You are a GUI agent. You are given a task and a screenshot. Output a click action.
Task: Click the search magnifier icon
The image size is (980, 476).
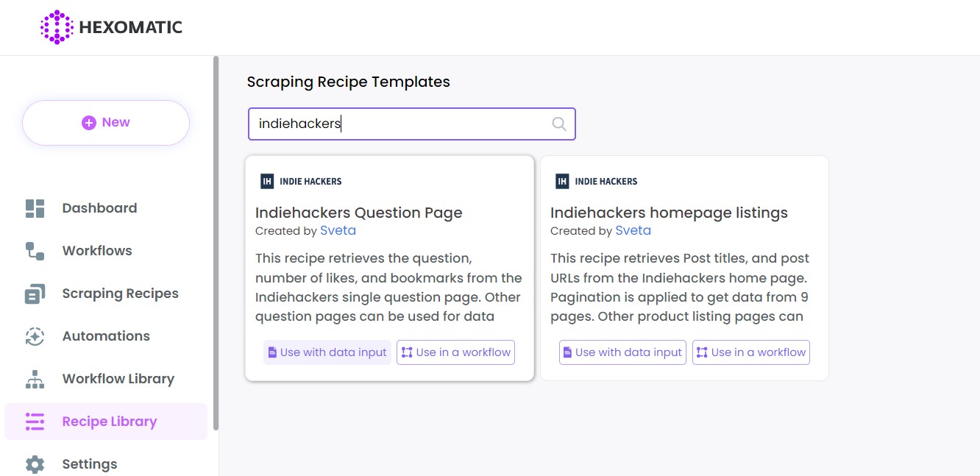click(559, 124)
